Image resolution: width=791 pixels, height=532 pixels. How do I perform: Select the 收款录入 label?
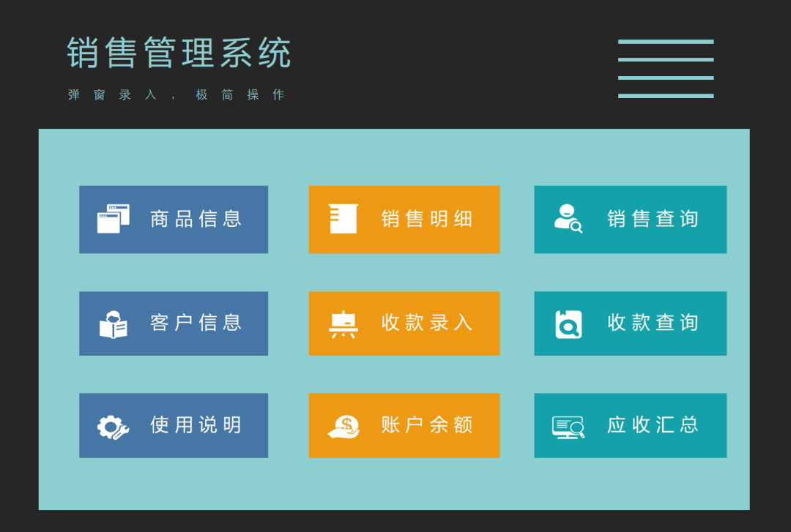427,323
